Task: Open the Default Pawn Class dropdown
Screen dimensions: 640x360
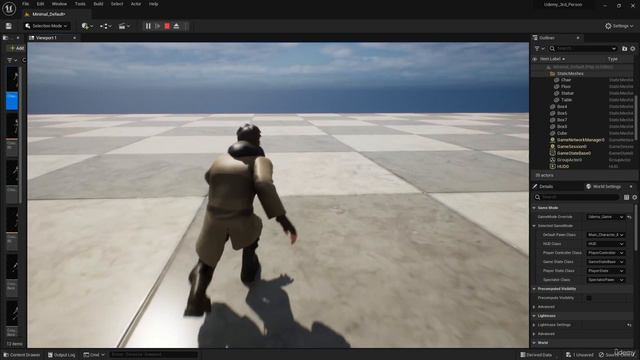Action: pos(605,235)
